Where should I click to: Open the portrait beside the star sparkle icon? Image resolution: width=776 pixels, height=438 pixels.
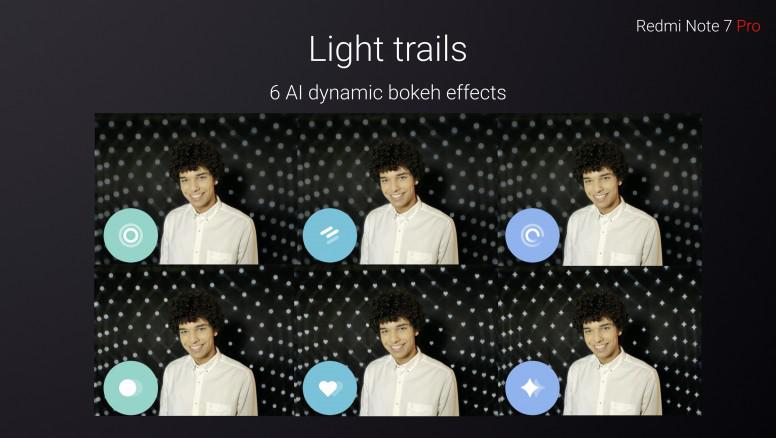(x=600, y=341)
